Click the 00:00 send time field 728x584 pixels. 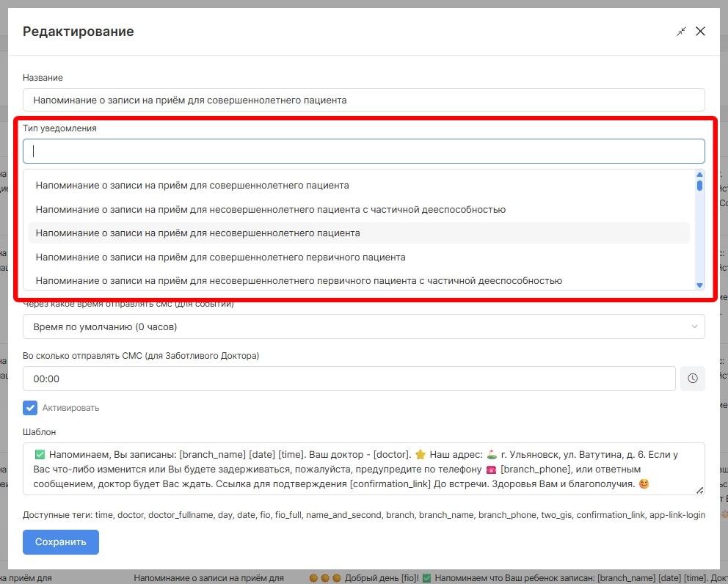point(349,379)
